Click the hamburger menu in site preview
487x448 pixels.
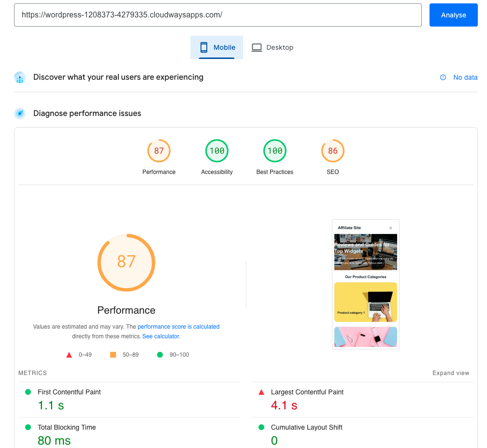pos(391,228)
